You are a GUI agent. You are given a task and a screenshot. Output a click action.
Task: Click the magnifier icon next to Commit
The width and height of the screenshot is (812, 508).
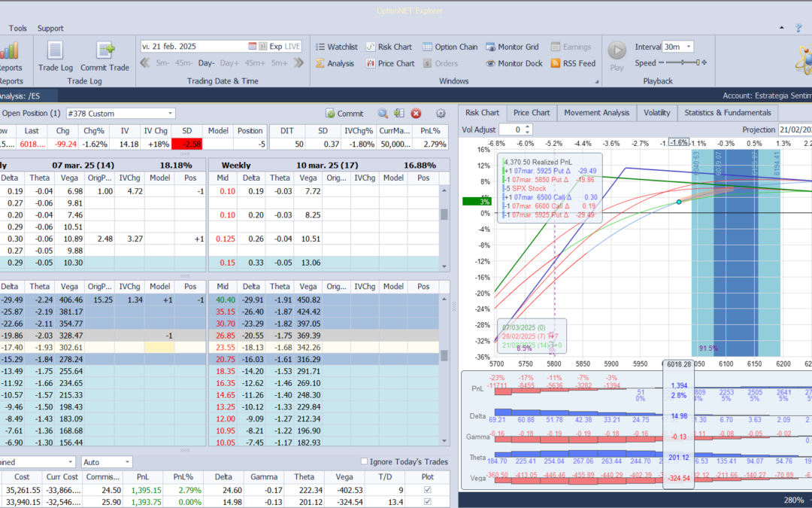[x=382, y=114]
